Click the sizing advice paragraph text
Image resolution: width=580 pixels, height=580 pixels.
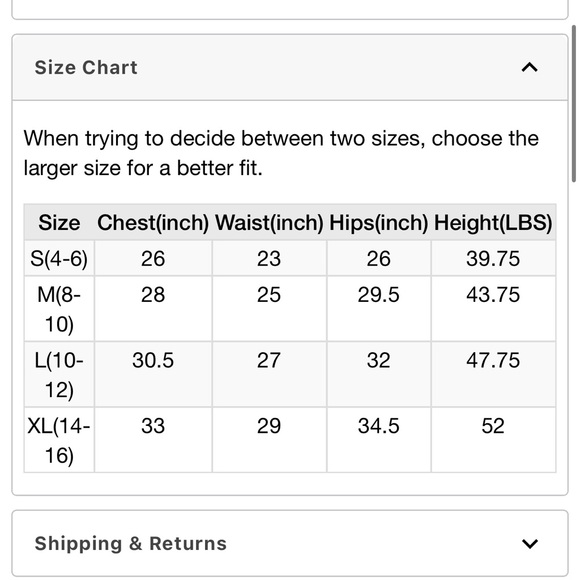point(281,153)
